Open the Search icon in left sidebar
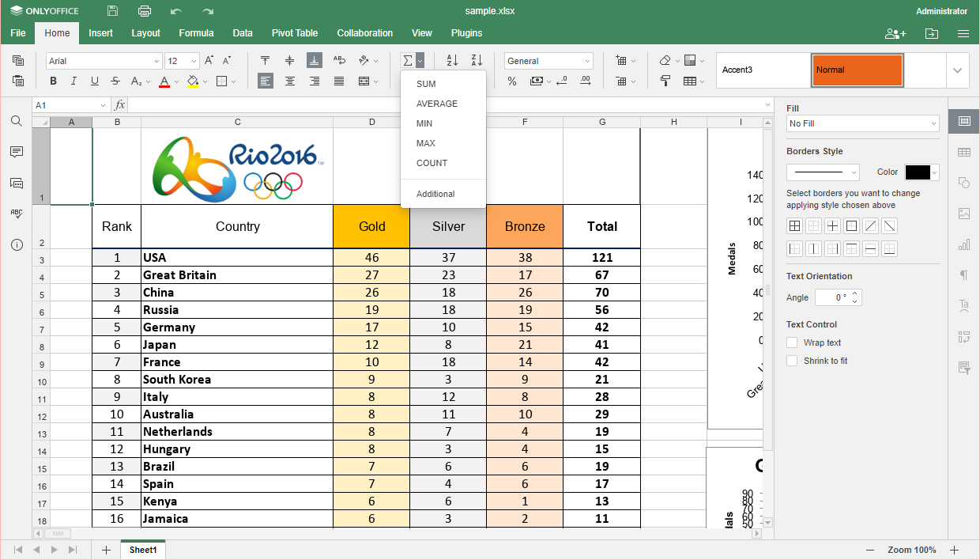The width and height of the screenshot is (980, 560). (17, 121)
